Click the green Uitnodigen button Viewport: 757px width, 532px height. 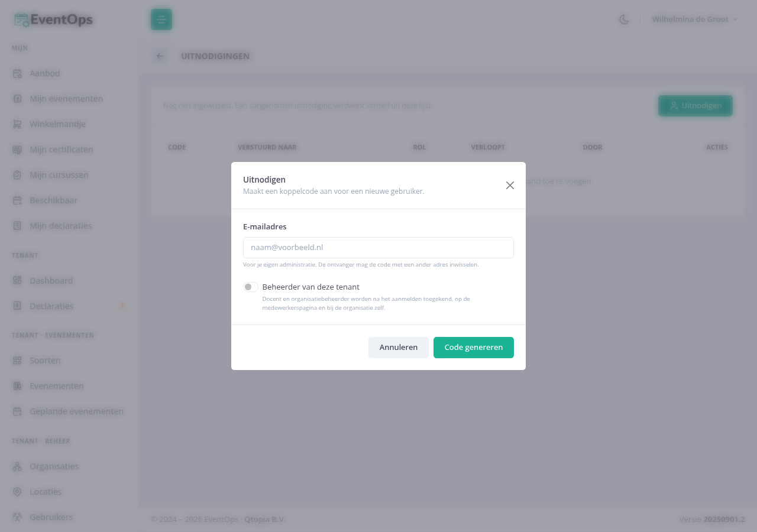click(x=695, y=106)
